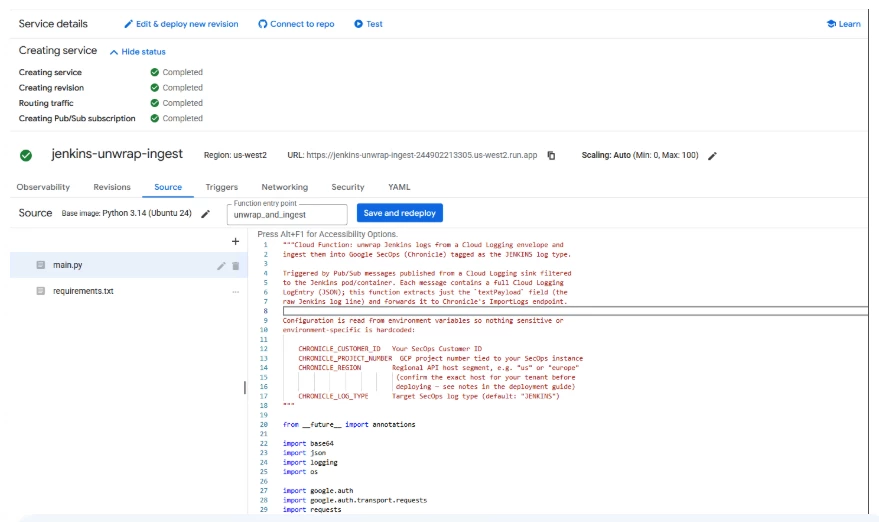Edit scaling settings with the pencil icon
The height and width of the screenshot is (522, 879).
point(712,156)
